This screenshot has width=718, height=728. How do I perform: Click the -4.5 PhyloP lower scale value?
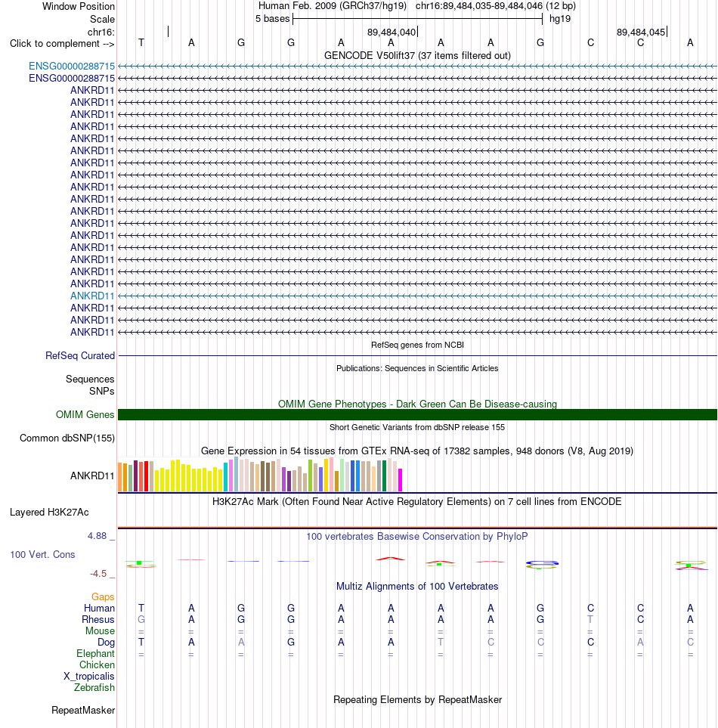click(98, 573)
